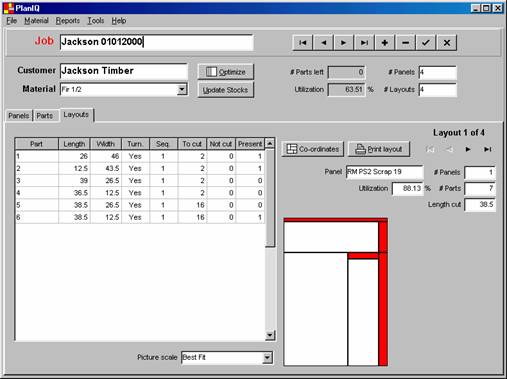Screen dimensions: 507x379
Task: Jump to the last layout arrow
Action: click(487, 149)
